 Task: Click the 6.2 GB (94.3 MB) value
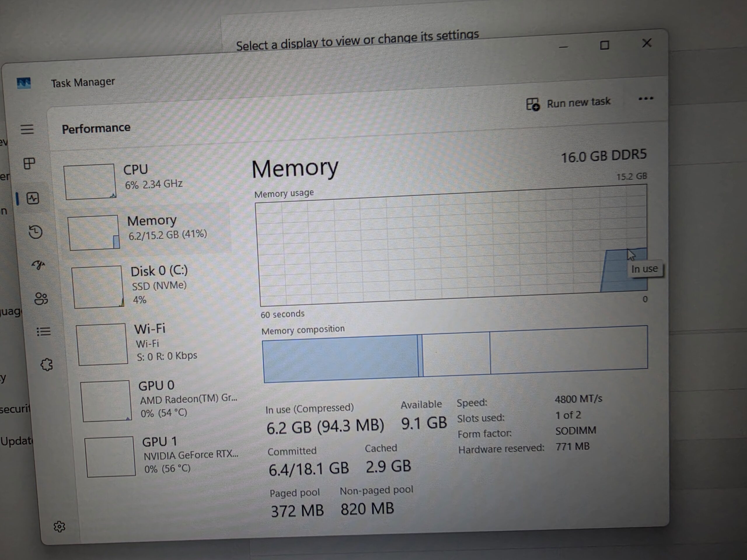click(x=325, y=426)
